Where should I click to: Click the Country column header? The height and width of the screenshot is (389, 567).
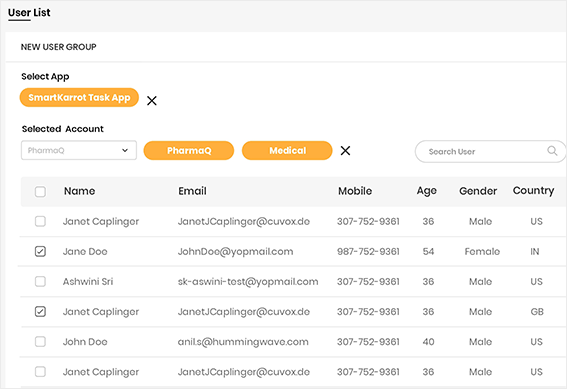(533, 191)
